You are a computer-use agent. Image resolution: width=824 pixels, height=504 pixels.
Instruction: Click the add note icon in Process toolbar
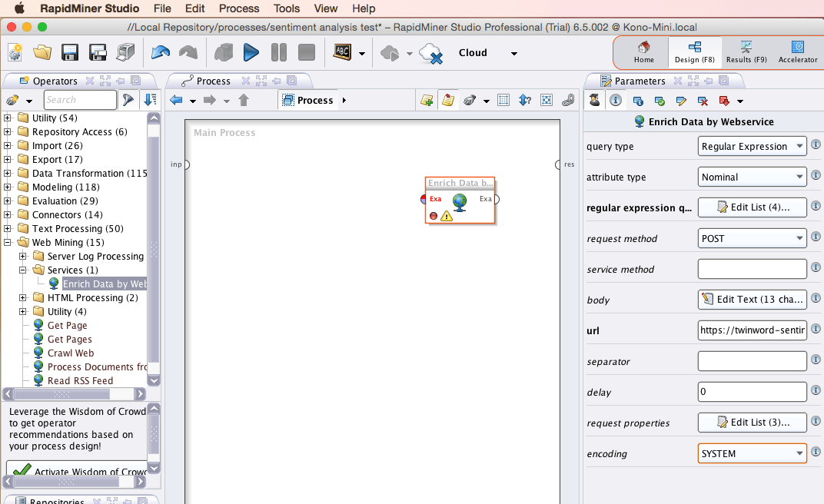click(x=427, y=100)
